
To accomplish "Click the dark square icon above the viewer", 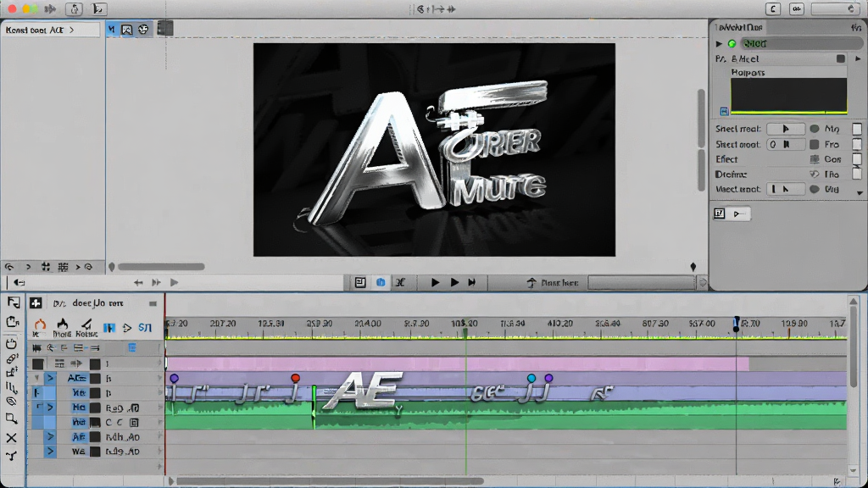I will [x=165, y=28].
